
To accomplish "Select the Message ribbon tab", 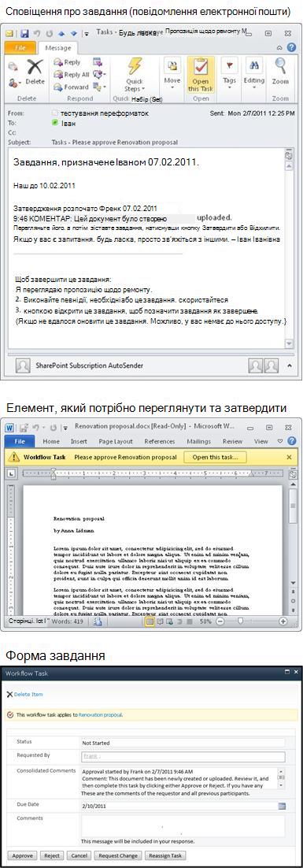I will pos(58,48).
